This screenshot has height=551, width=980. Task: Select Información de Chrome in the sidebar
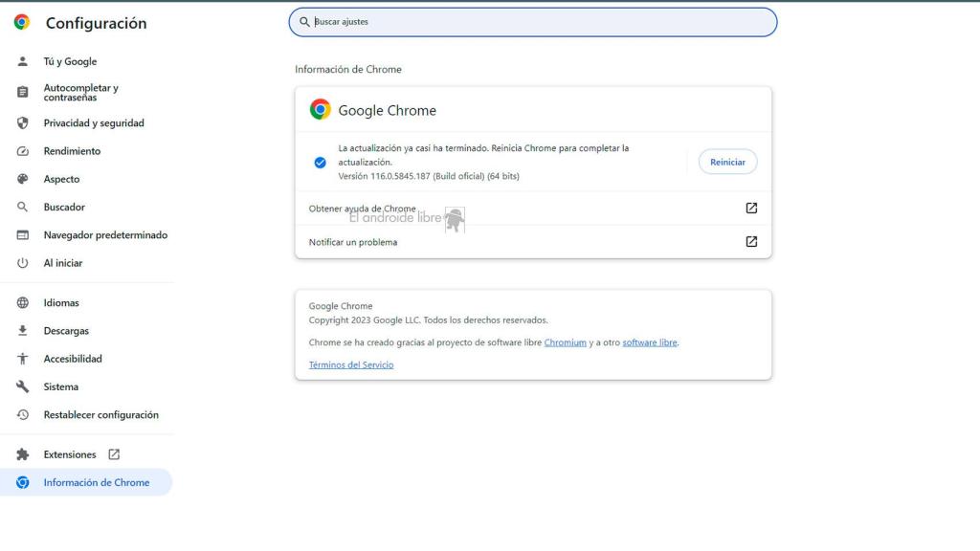(x=86, y=482)
